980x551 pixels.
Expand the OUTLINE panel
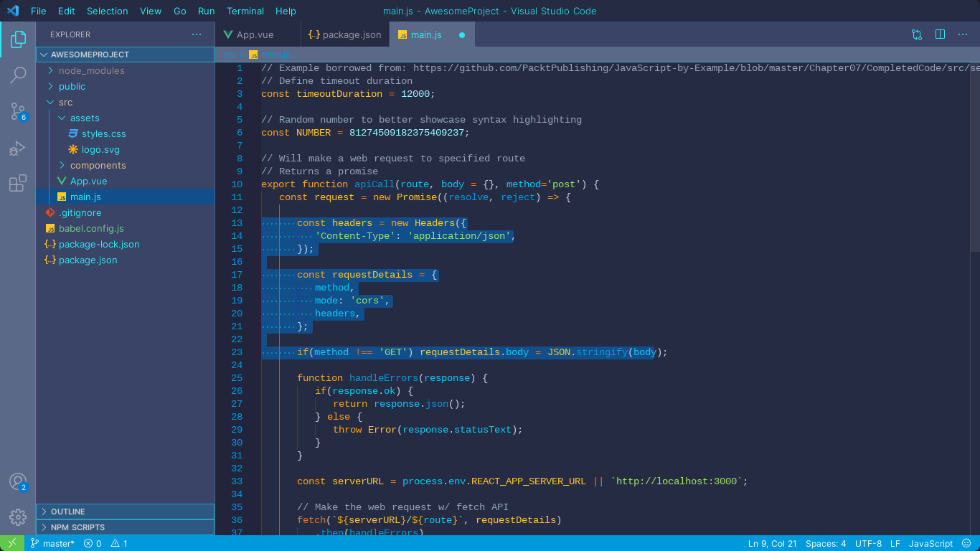(x=126, y=512)
